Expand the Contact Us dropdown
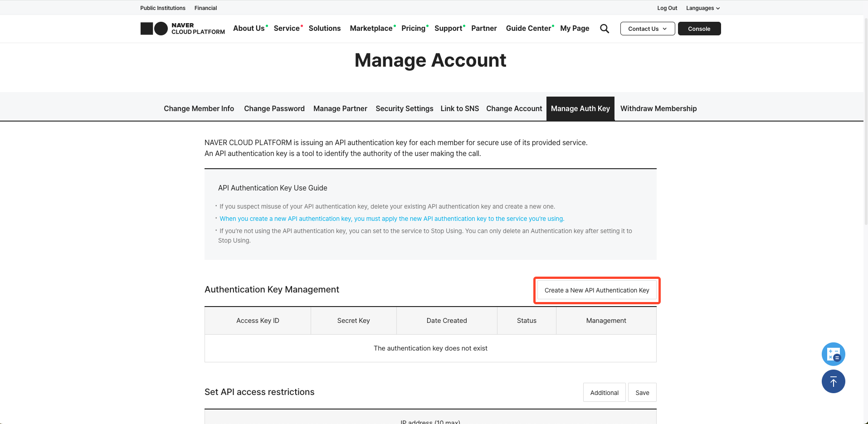Image resolution: width=868 pixels, height=424 pixels. (648, 29)
